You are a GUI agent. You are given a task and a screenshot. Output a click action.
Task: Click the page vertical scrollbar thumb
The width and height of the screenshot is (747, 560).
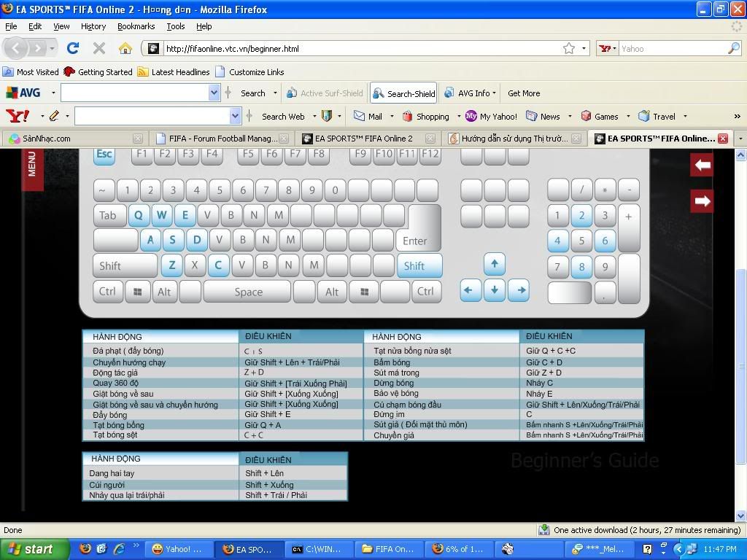click(x=740, y=366)
